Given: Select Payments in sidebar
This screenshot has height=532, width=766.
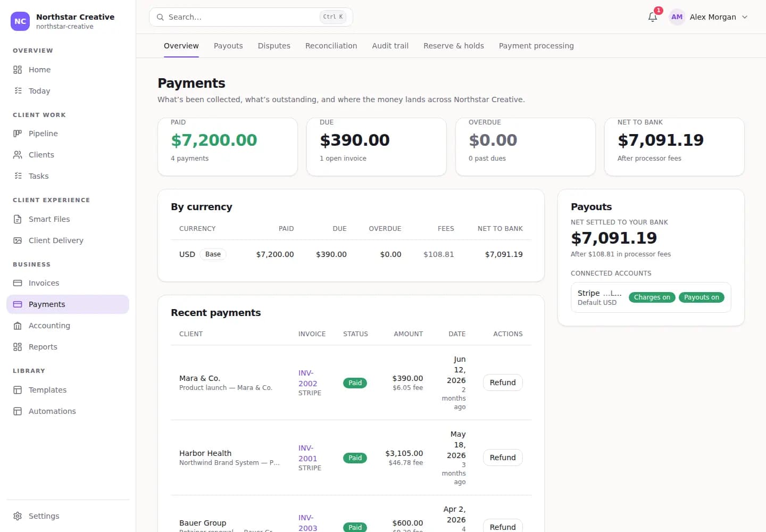Looking at the screenshot, I should 68,304.
